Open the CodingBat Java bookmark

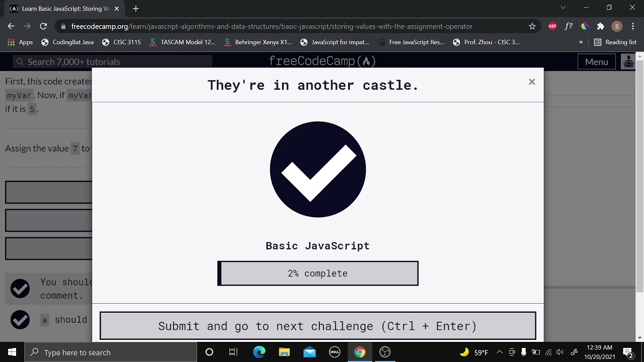coord(67,42)
